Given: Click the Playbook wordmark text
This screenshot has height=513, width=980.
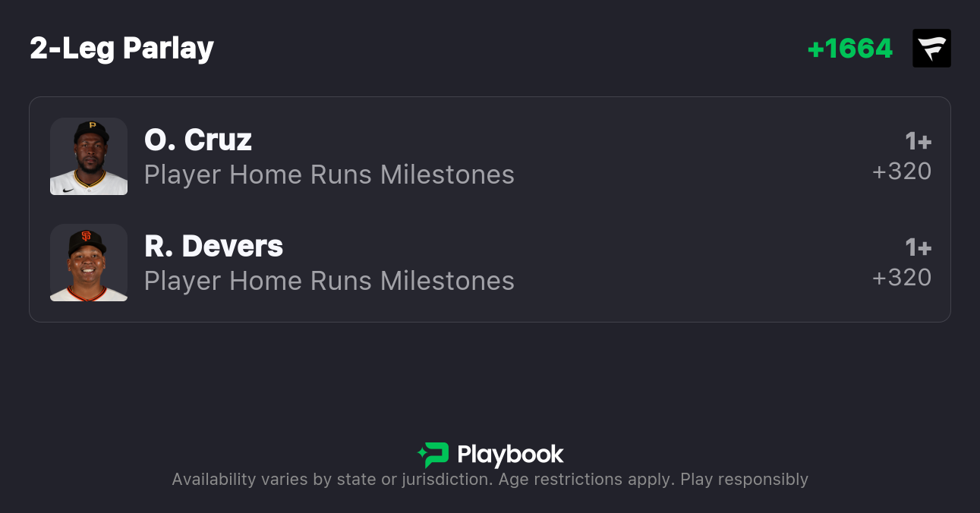Looking at the screenshot, I should 510,455.
